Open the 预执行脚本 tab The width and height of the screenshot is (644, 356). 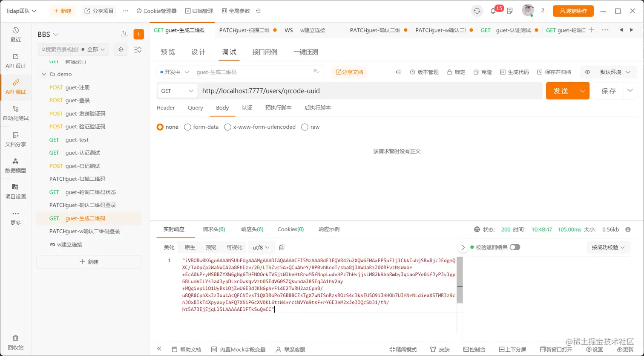(x=278, y=108)
